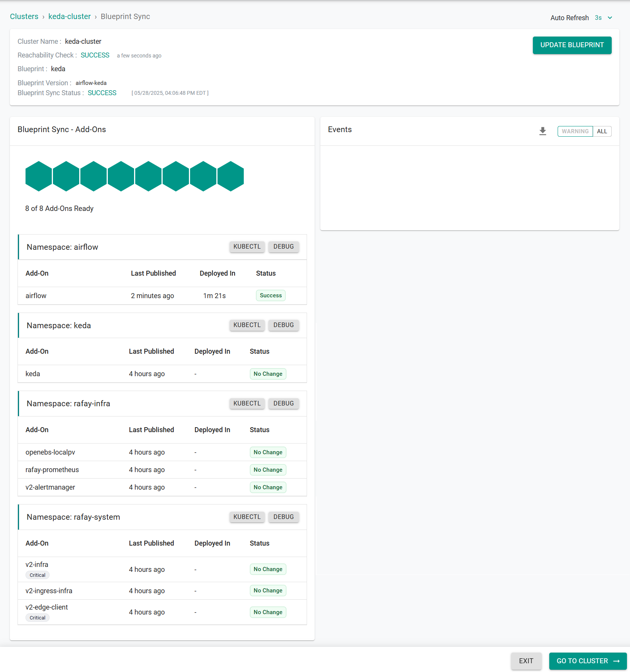
Task: Select openebs-localpv add-on name
Action: [50, 452]
